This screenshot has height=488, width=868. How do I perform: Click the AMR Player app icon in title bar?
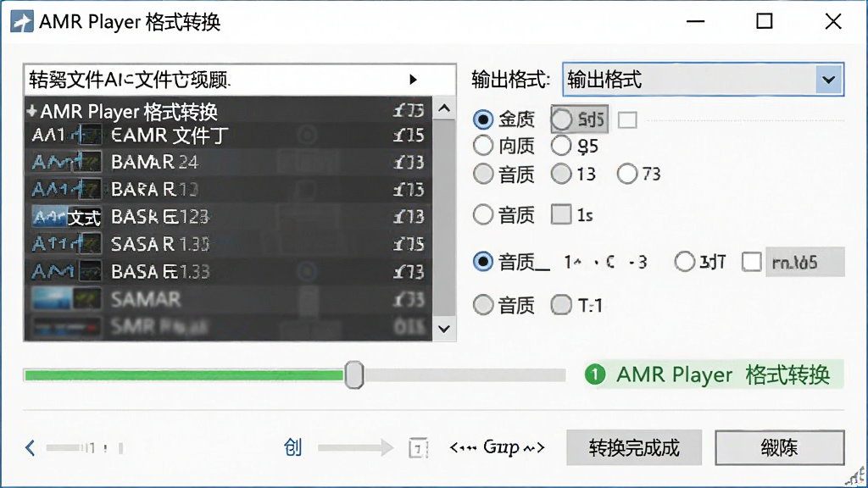(x=22, y=21)
